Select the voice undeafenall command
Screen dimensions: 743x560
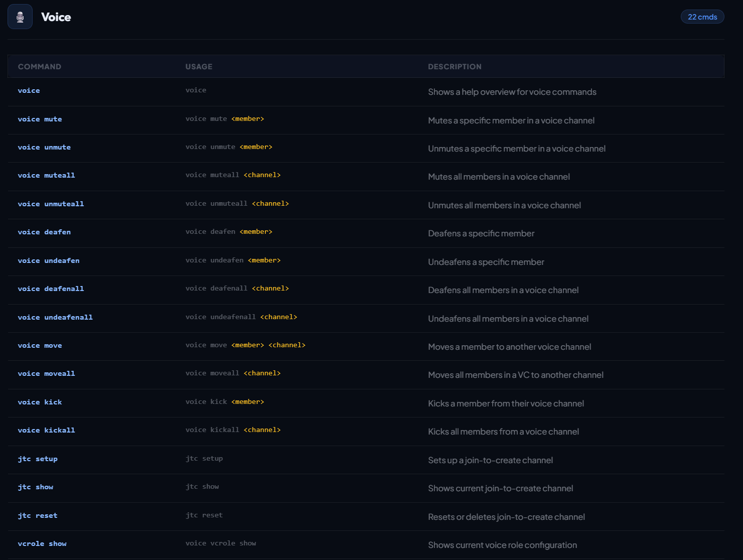coord(55,318)
